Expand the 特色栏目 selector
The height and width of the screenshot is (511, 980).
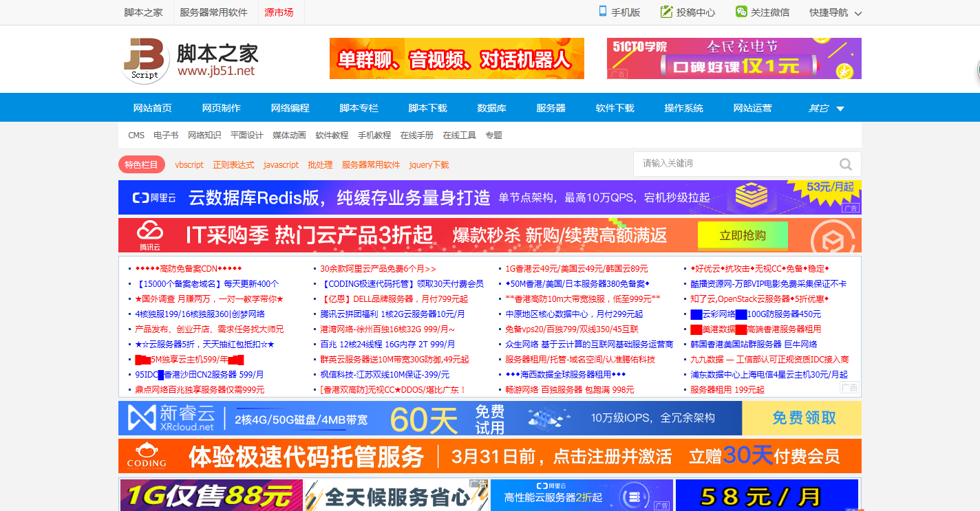pos(142,164)
